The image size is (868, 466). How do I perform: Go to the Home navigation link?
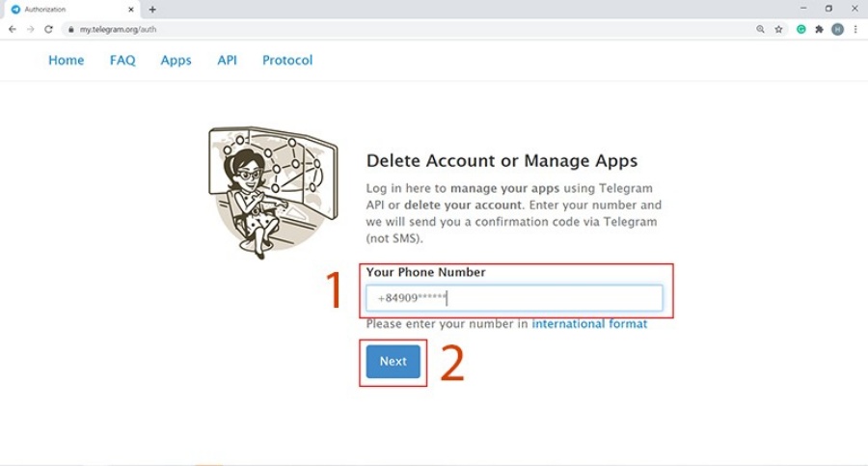tap(67, 60)
